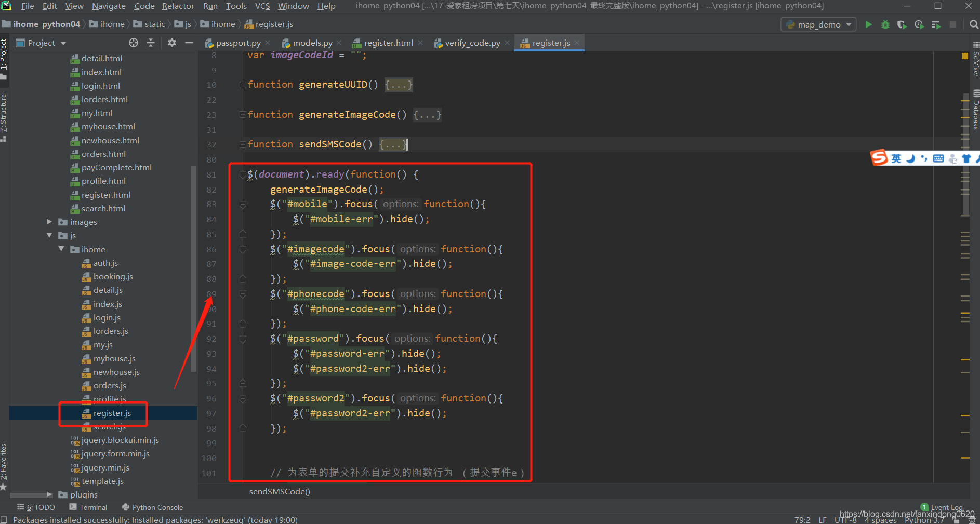Click the stop process icon
Screen dimensions: 980x524
(953, 24)
